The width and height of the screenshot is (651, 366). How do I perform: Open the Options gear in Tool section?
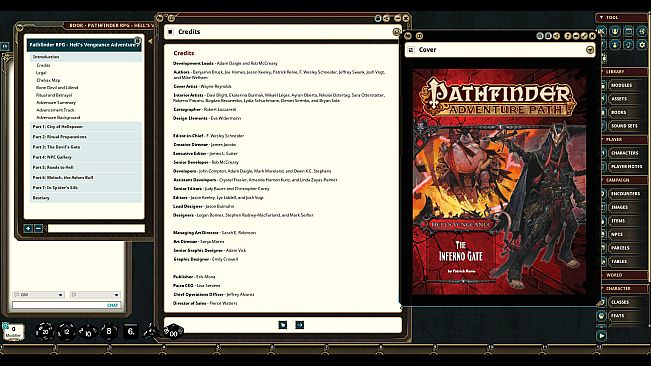(x=642, y=44)
